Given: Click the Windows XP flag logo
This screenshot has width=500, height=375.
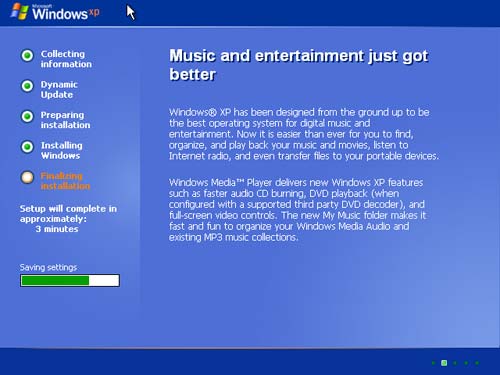Looking at the screenshot, I should pos(19,11).
